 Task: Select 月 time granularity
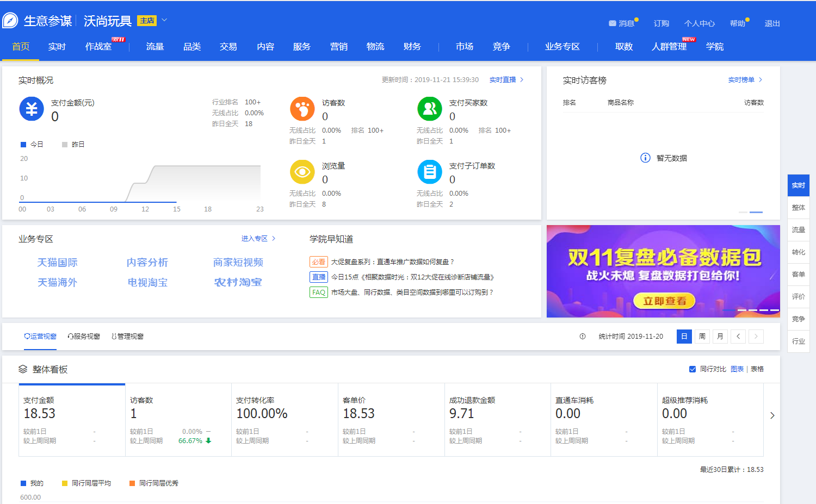[720, 336]
